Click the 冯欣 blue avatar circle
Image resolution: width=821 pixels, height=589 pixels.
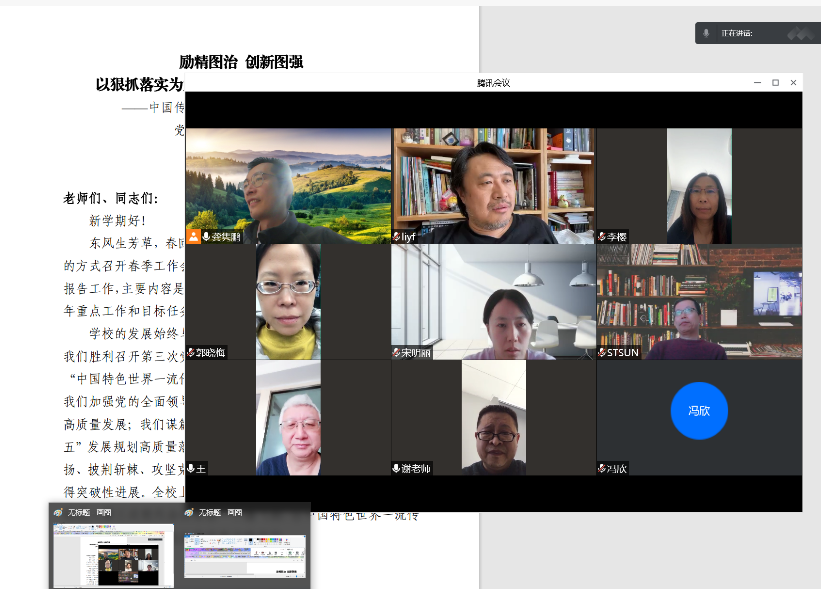click(699, 411)
